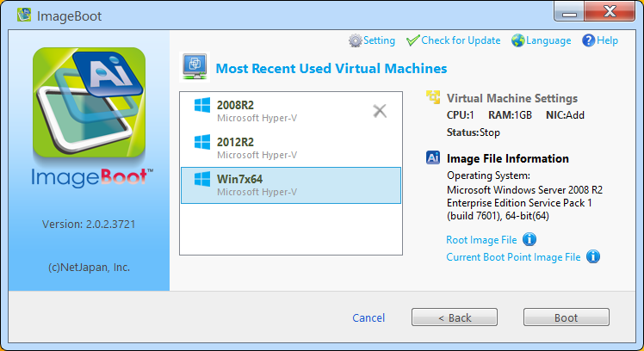
Task: Click the Status:Stop text
Action: 474,132
